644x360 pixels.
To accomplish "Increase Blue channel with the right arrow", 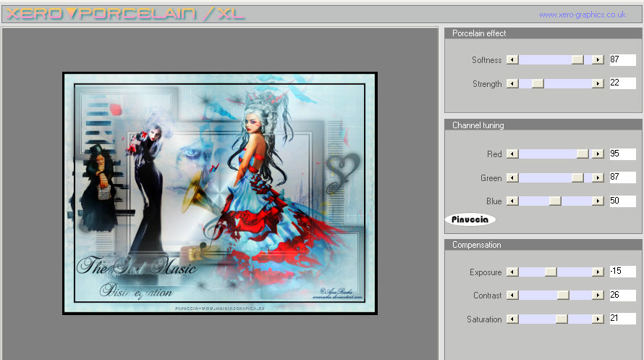I will pyautogui.click(x=598, y=201).
